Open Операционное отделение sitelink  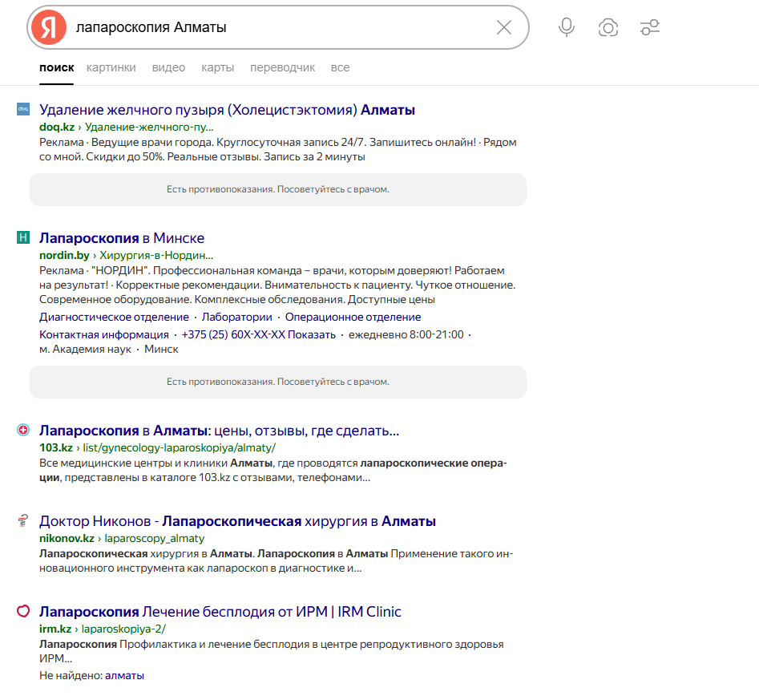353,317
